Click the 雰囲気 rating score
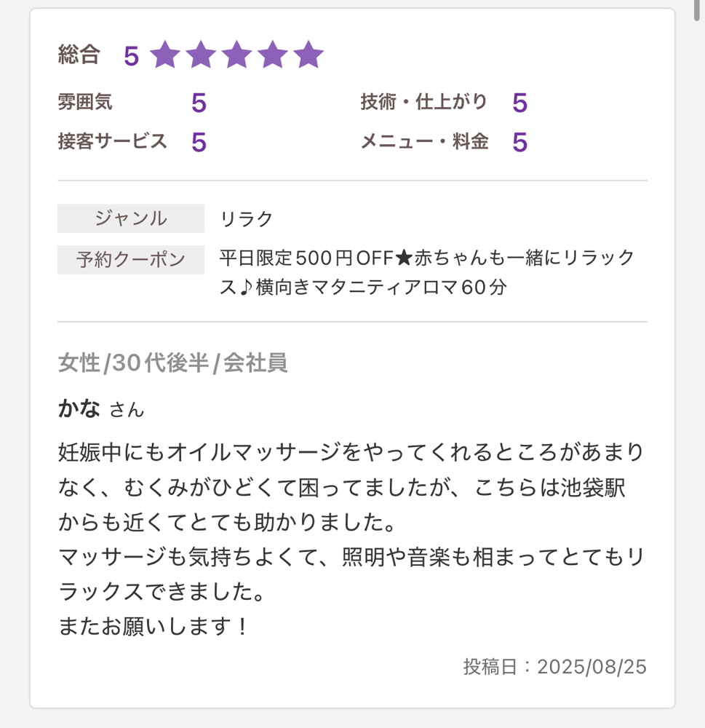Viewport: 705px width, 728px height. click(x=199, y=103)
